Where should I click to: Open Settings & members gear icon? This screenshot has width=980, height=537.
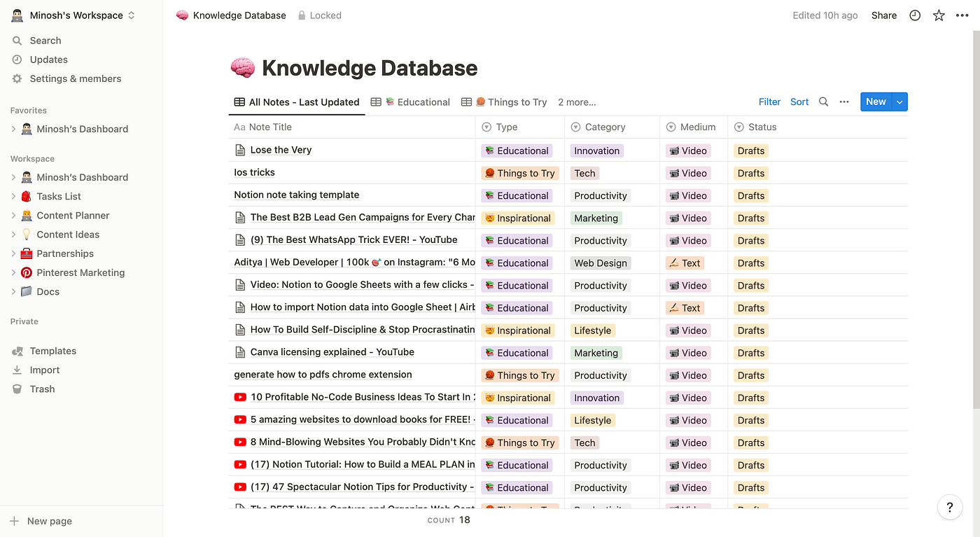coord(17,78)
